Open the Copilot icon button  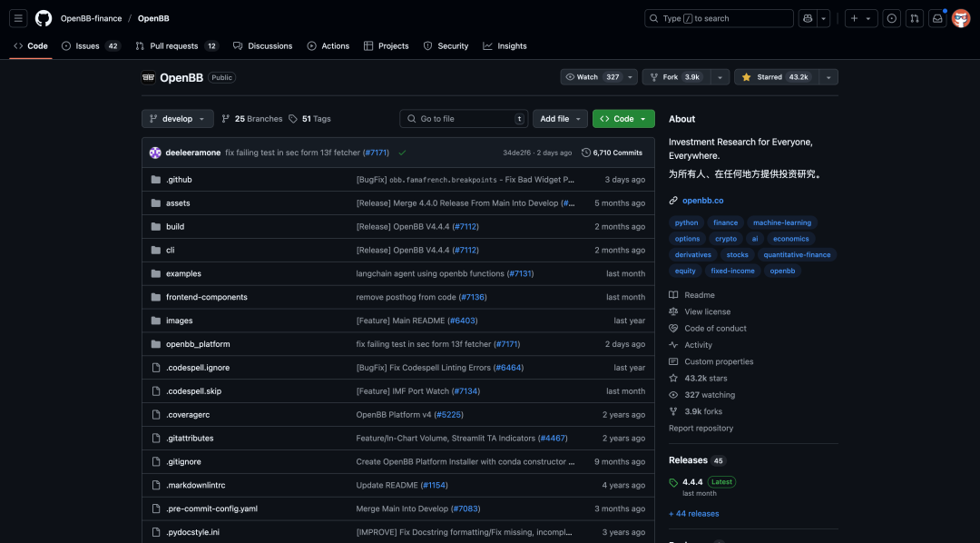[808, 18]
